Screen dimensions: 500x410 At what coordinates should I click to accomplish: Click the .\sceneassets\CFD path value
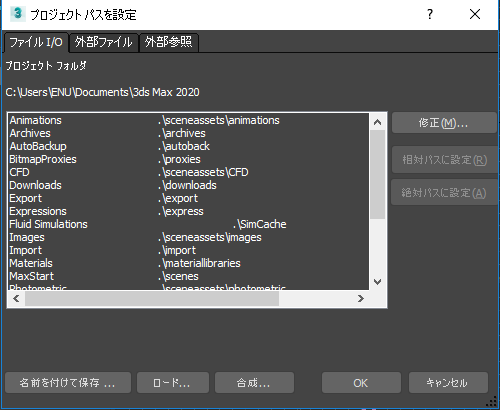[203, 172]
